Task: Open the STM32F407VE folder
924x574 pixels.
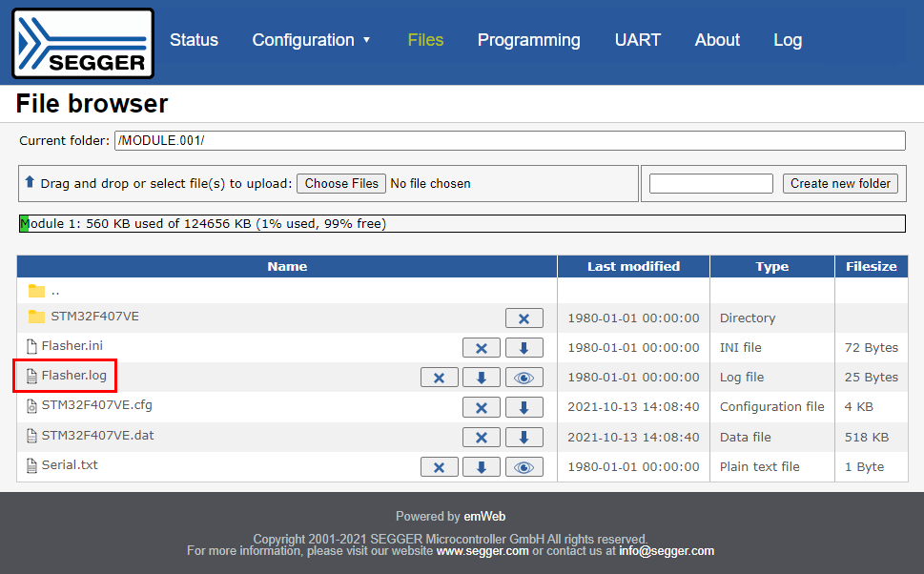Action: point(94,317)
